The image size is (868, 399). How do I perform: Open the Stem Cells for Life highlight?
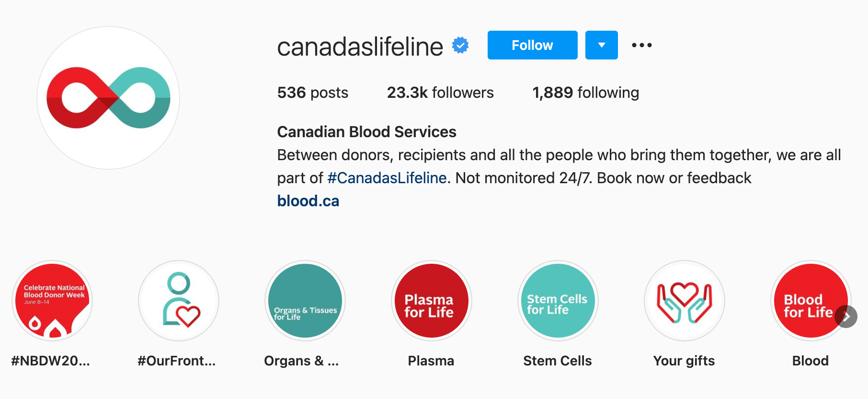point(558,301)
